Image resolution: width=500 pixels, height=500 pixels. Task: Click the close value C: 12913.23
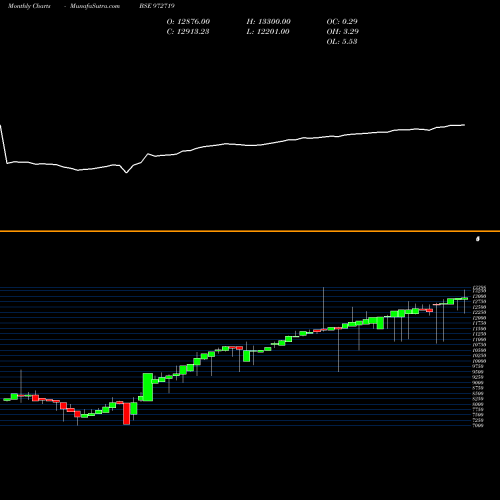[x=188, y=32]
